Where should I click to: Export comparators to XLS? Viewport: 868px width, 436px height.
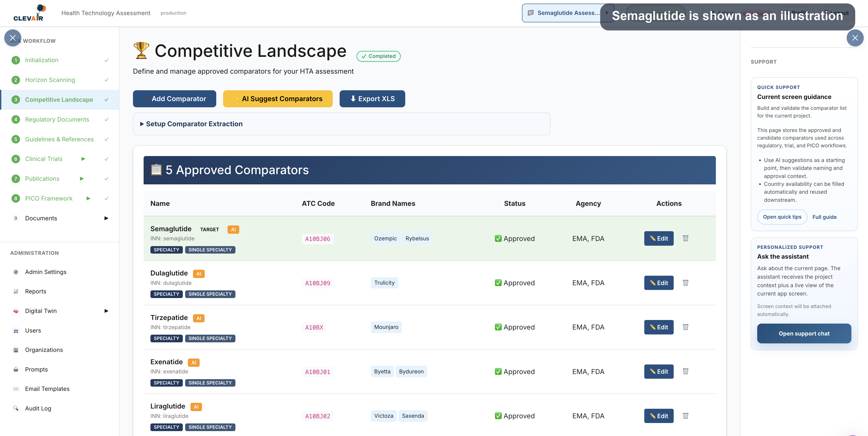(372, 99)
